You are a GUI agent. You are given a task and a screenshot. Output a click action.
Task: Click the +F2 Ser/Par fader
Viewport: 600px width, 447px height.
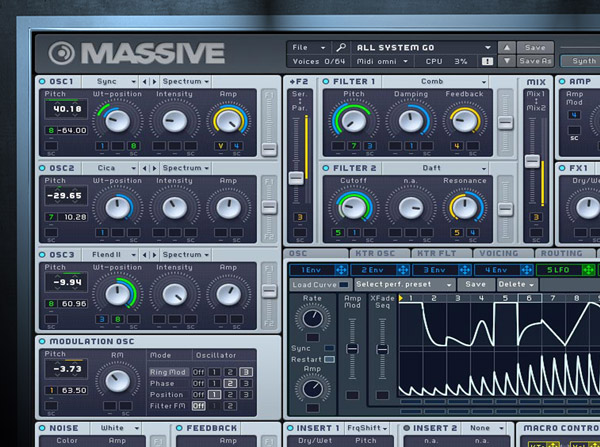(296, 178)
